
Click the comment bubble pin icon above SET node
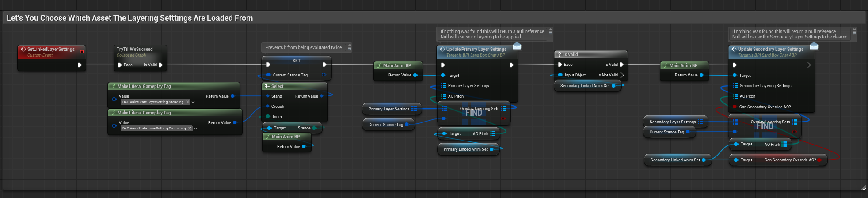pyautogui.click(x=349, y=48)
